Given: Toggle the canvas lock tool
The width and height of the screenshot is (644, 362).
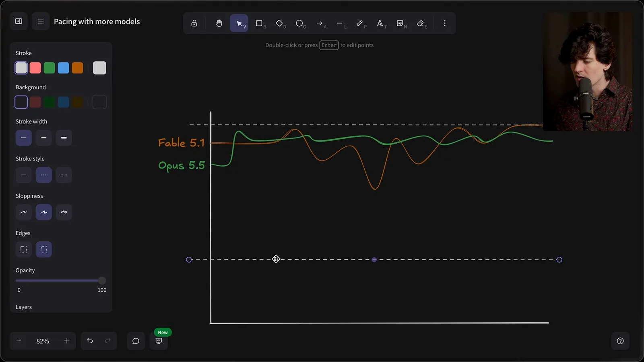Looking at the screenshot, I should click(x=194, y=23).
